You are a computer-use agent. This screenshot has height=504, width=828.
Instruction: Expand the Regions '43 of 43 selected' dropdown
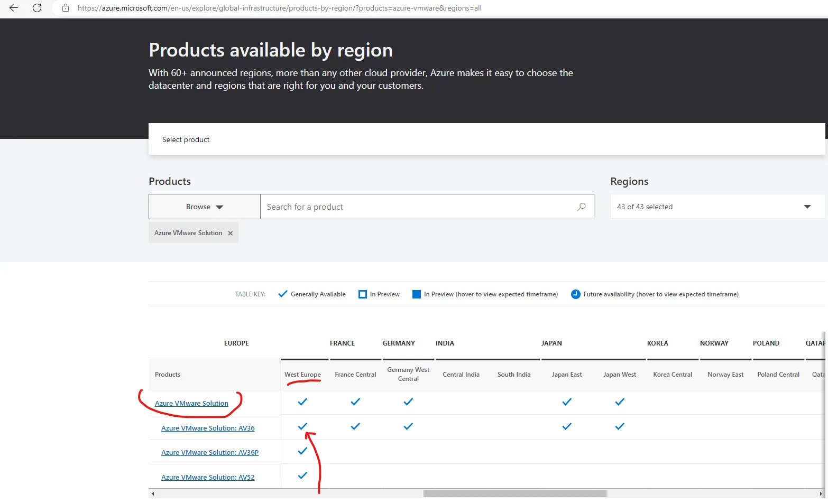point(717,207)
